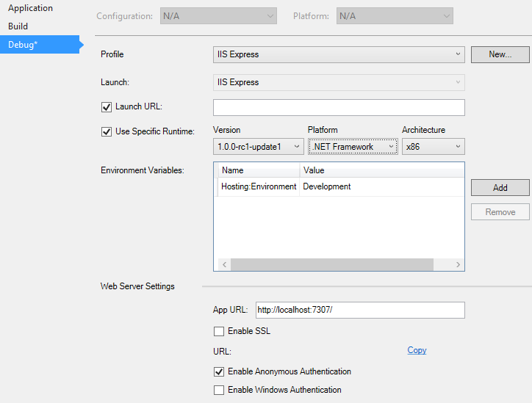Image resolution: width=532 pixels, height=403 pixels.
Task: Open the Profile dropdown
Action: [x=338, y=54]
